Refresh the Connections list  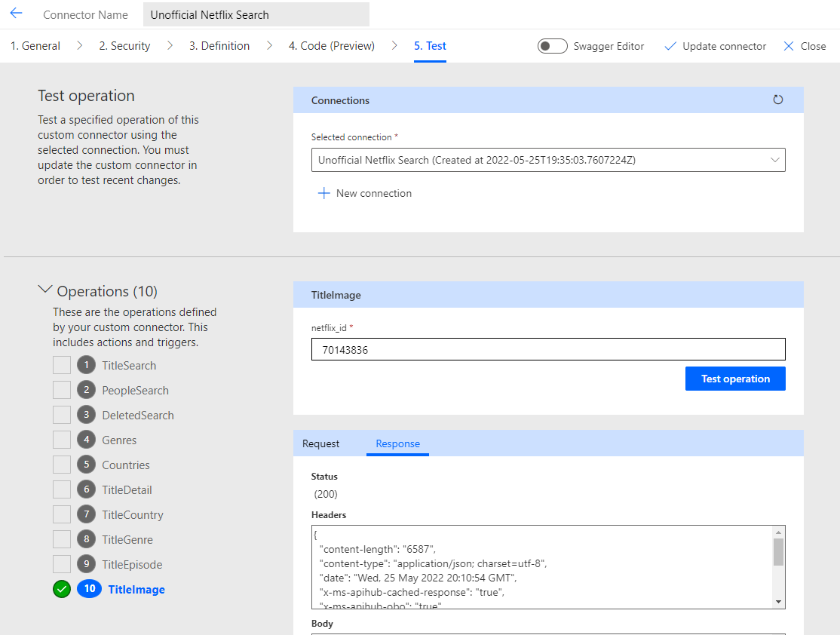pos(778,100)
